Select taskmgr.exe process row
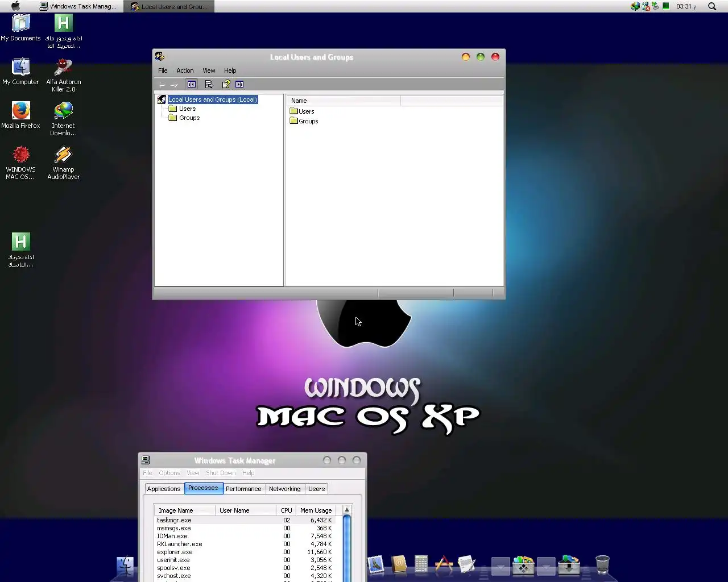The height and width of the screenshot is (582, 728). click(x=245, y=520)
